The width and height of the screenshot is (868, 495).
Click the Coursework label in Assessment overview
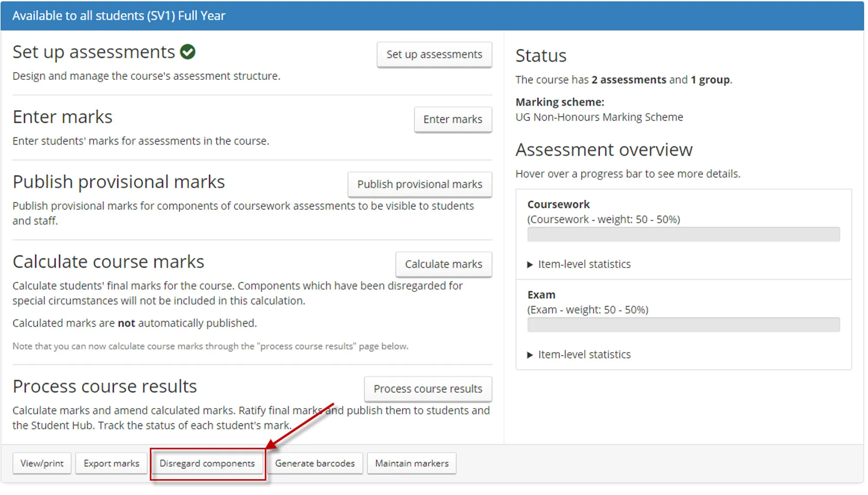click(558, 204)
